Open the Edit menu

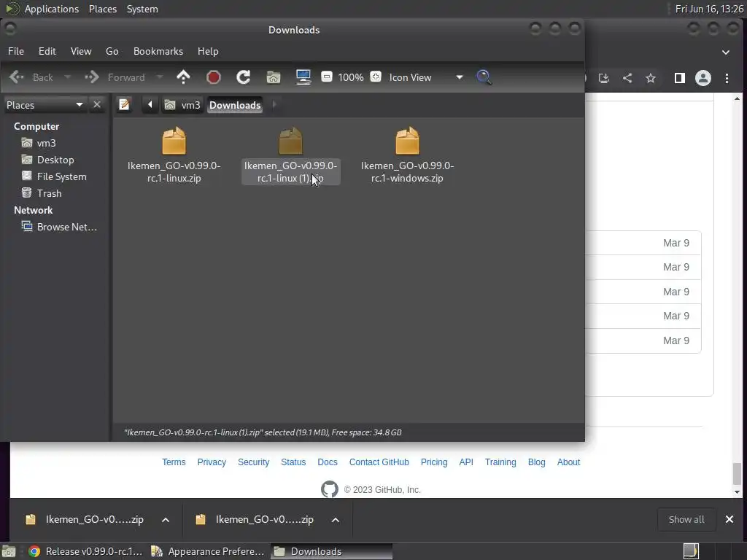pos(47,51)
